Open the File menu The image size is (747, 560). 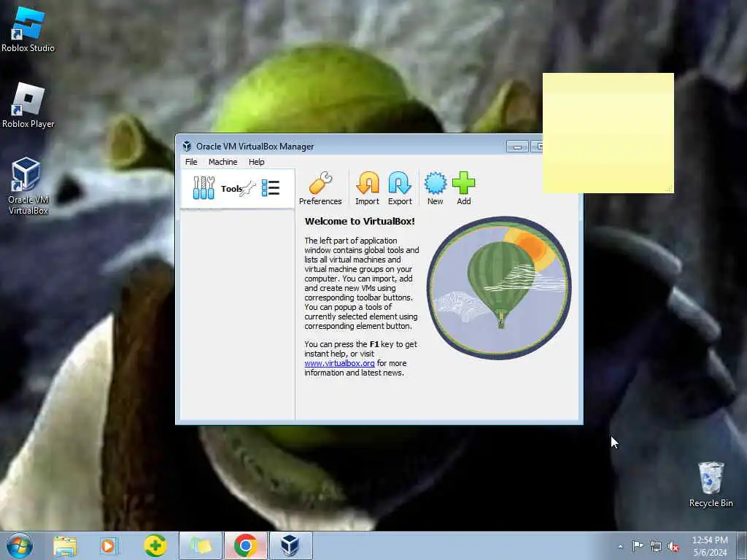point(191,162)
